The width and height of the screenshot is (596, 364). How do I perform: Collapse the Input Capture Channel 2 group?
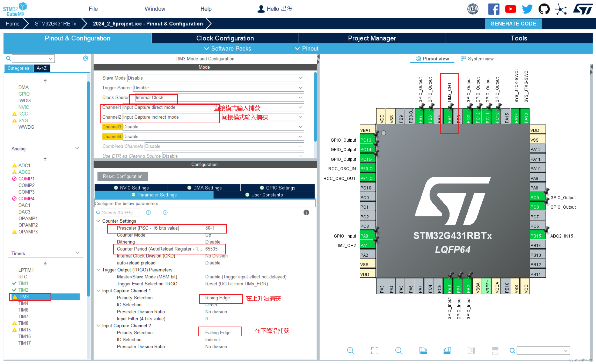tap(98, 326)
